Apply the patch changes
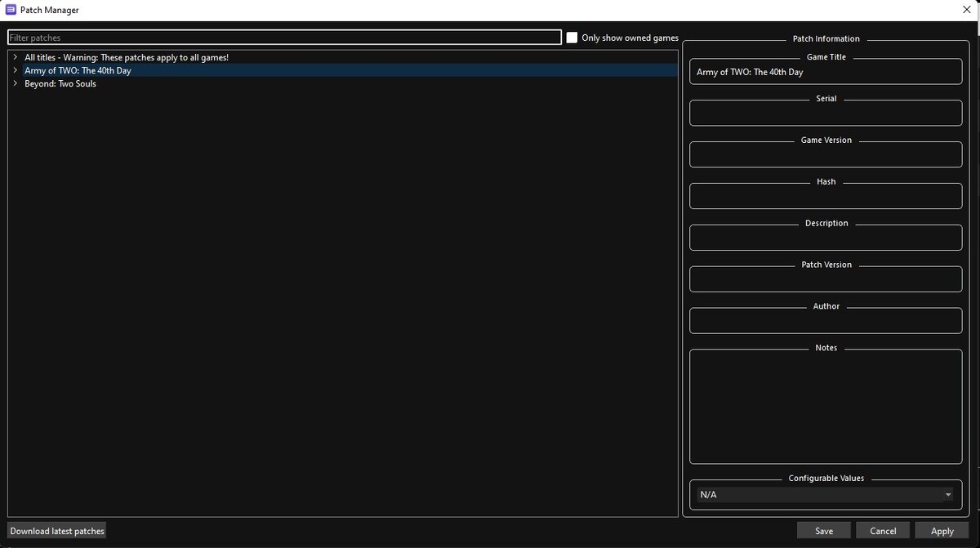Image resolution: width=980 pixels, height=548 pixels. [x=942, y=531]
